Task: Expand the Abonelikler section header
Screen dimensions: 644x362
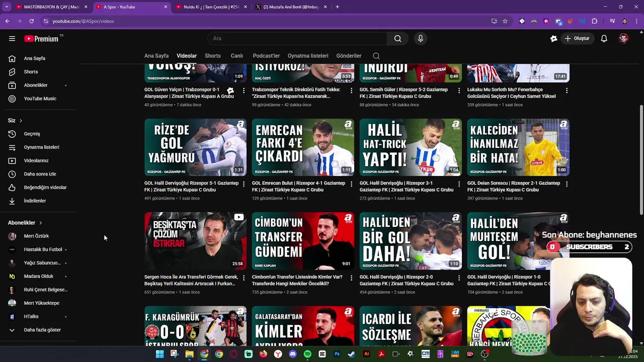Action: coord(25,223)
